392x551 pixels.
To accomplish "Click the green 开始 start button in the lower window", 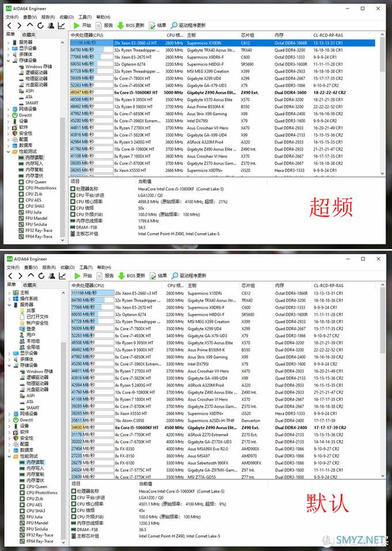I will [x=83, y=276].
